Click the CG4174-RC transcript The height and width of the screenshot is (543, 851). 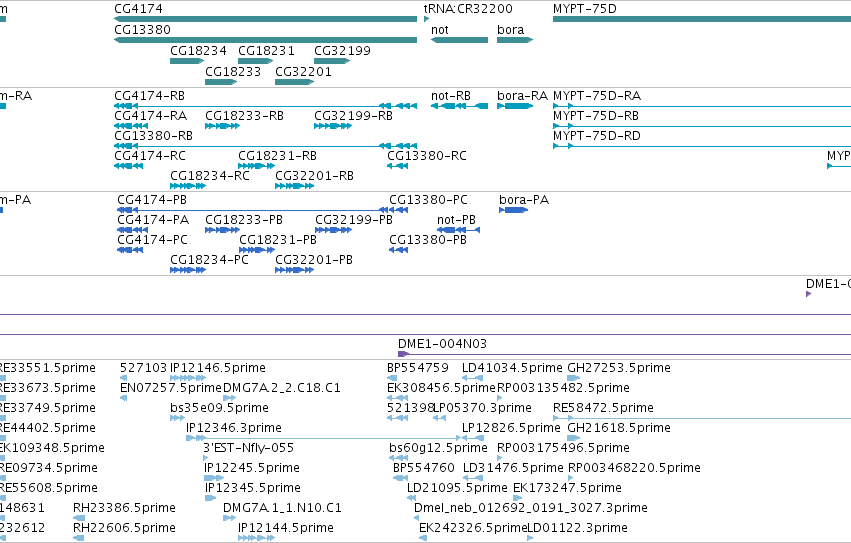tap(129, 166)
